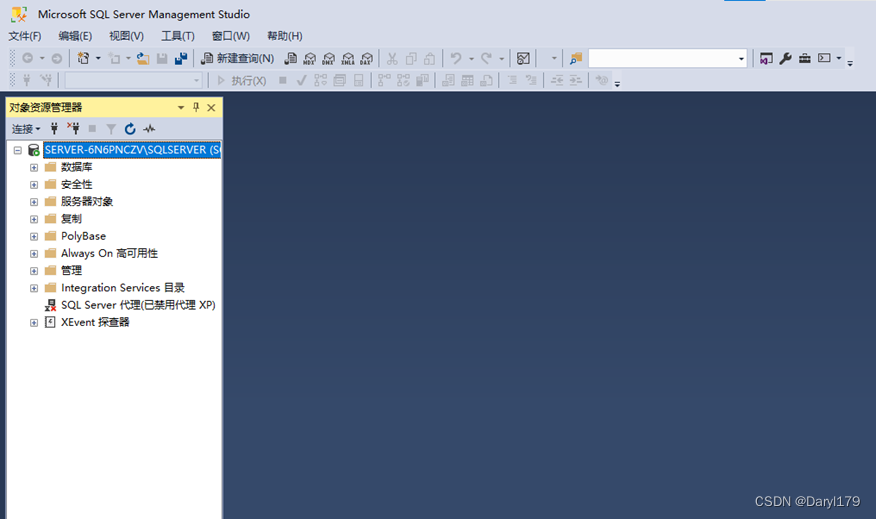
Task: Click the Connect plug icon in Object Explorer
Action: (x=54, y=129)
